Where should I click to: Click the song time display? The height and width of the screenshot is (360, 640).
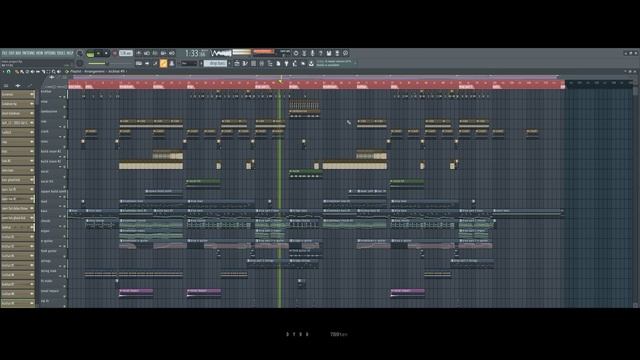click(196, 53)
